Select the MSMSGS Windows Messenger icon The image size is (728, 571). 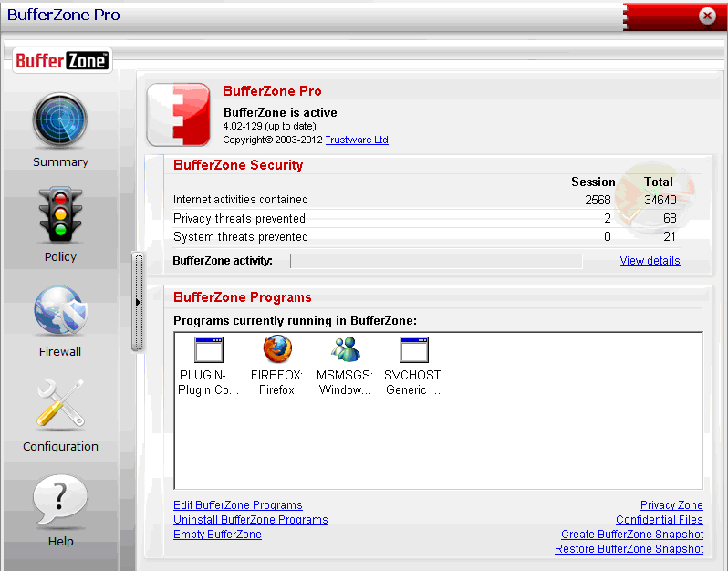(345, 349)
